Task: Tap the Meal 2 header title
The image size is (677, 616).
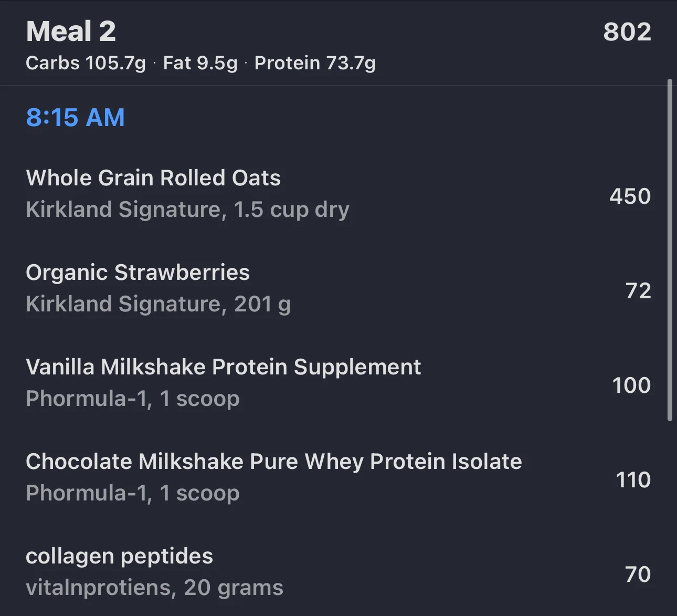Action: [x=71, y=32]
